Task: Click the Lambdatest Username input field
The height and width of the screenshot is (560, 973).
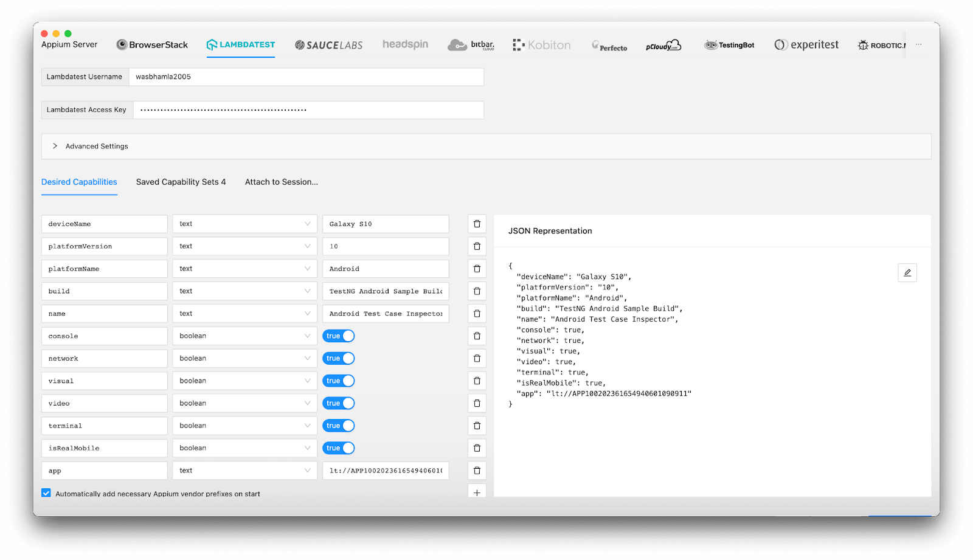Action: coord(304,77)
